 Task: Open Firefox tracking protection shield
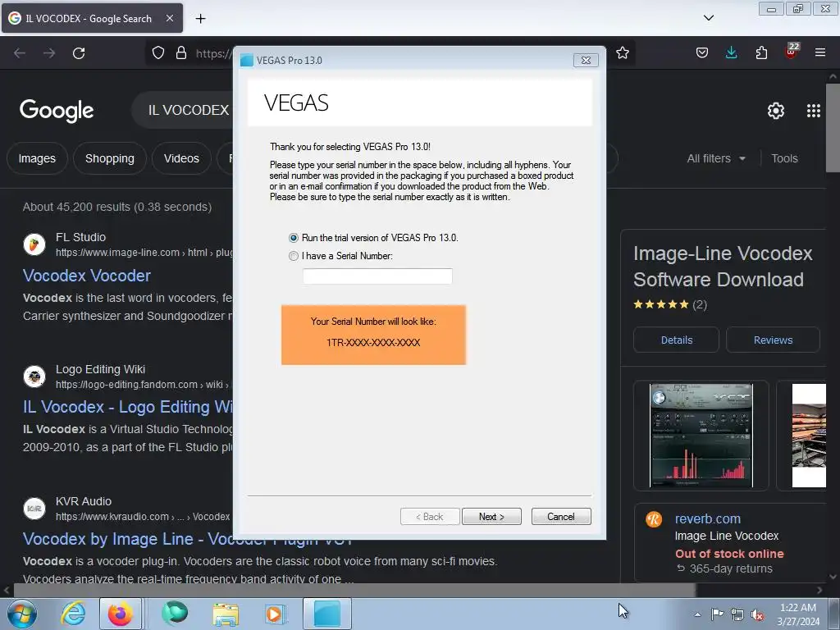point(158,53)
